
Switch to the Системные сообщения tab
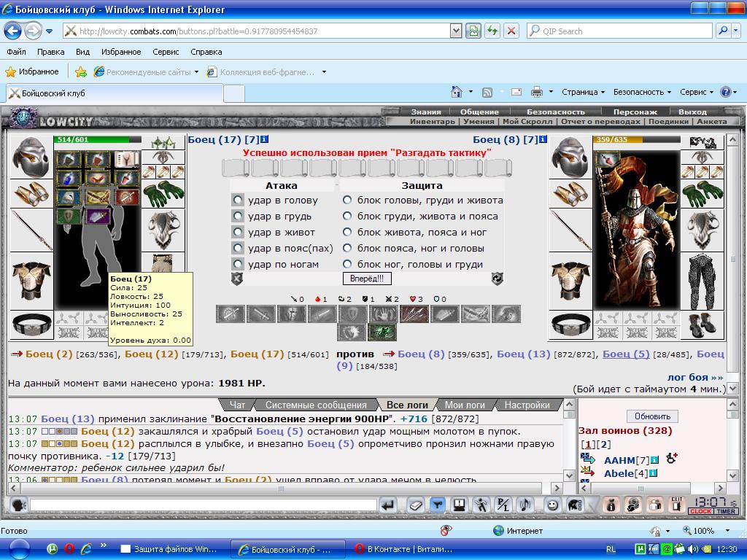[316, 405]
